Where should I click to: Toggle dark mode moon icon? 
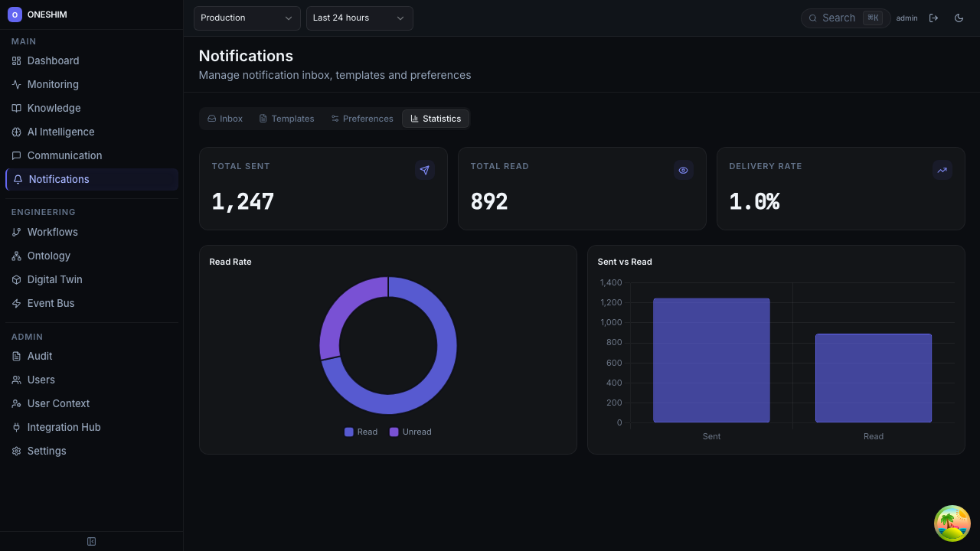click(959, 18)
